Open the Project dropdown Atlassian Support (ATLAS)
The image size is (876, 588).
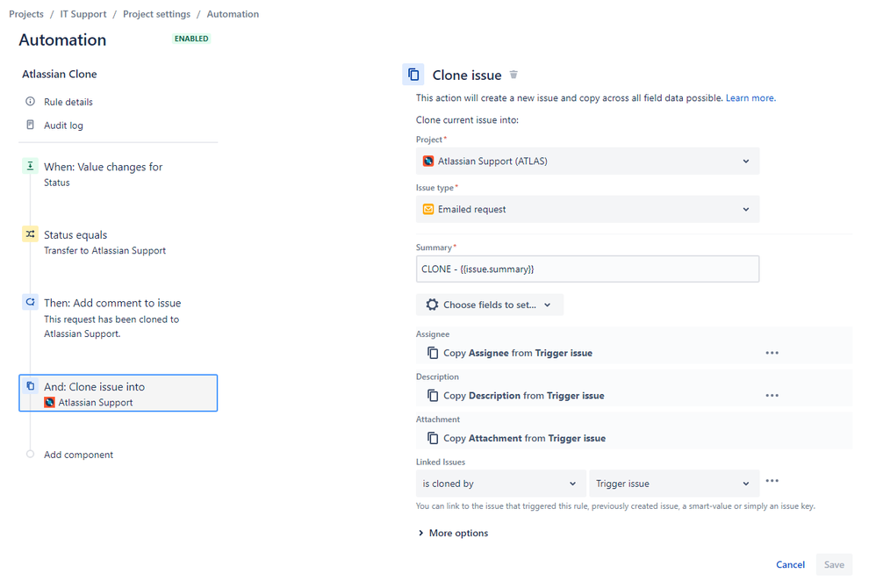[588, 161]
